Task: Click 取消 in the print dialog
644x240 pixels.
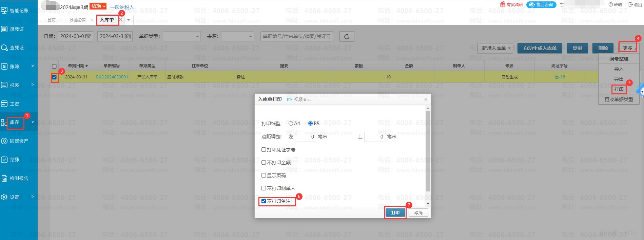Action: pos(418,213)
